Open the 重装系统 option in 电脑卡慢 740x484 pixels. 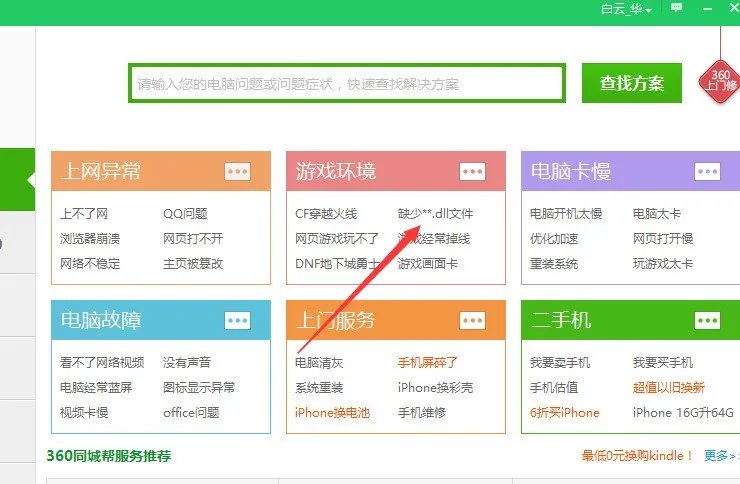click(554, 264)
